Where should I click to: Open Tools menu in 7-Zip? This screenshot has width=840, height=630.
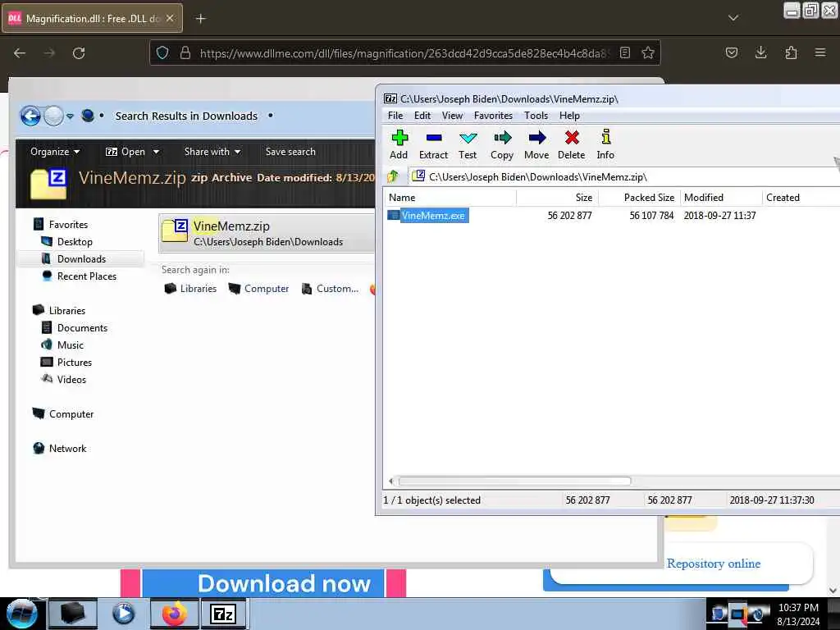(536, 115)
